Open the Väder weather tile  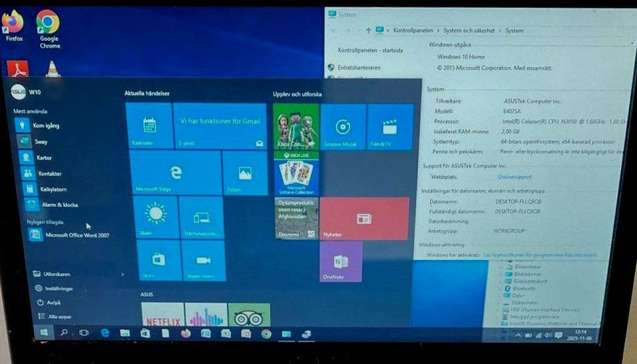pyautogui.click(x=156, y=217)
